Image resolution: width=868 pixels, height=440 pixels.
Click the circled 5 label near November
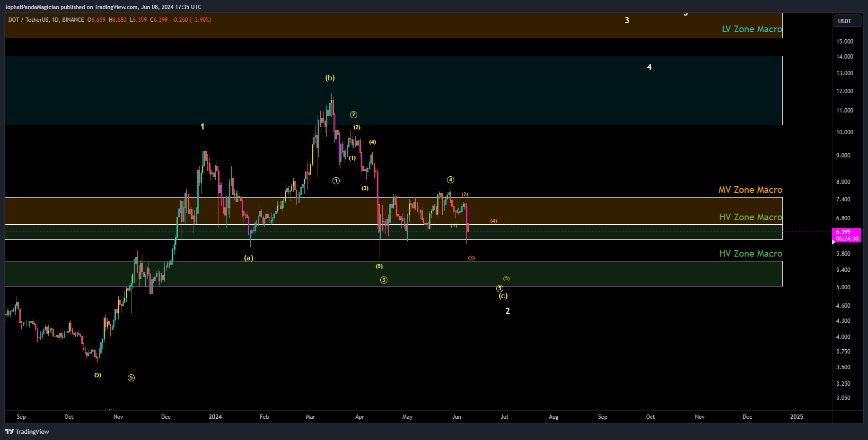131,378
